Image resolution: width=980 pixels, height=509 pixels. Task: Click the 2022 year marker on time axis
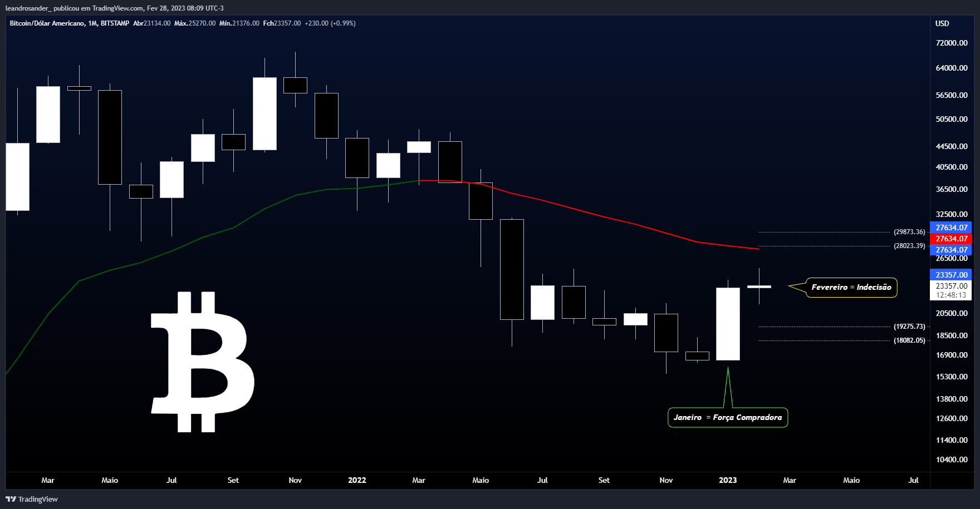coord(357,480)
